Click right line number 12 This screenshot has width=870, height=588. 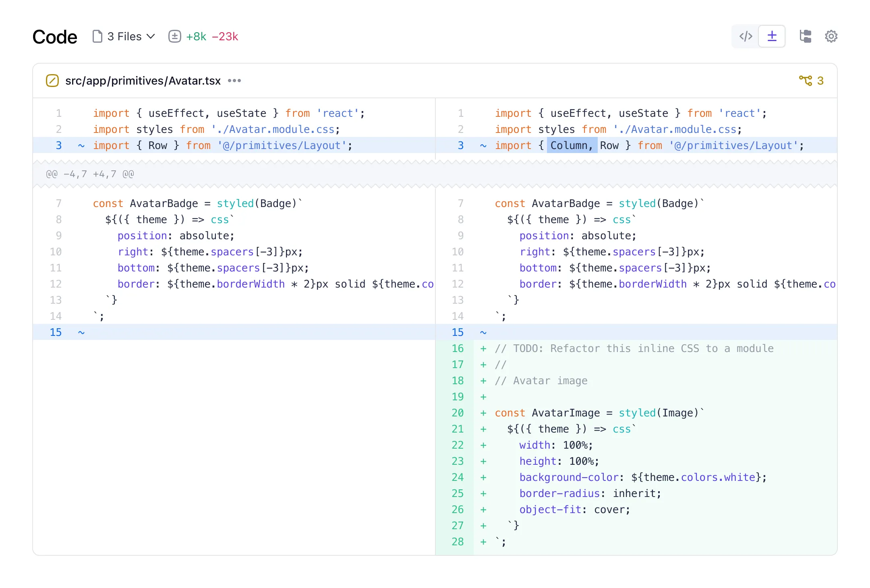point(458,284)
